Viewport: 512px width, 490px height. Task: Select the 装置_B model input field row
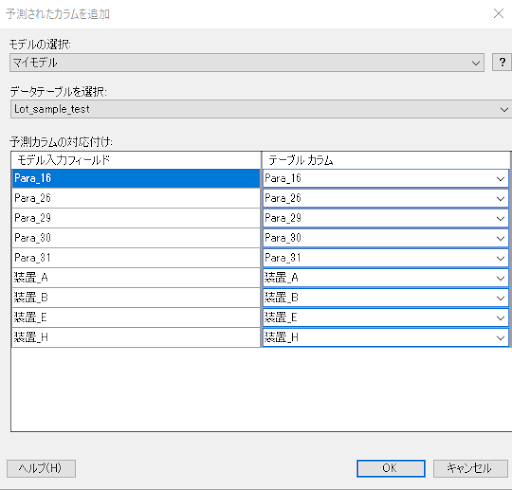coord(136,298)
